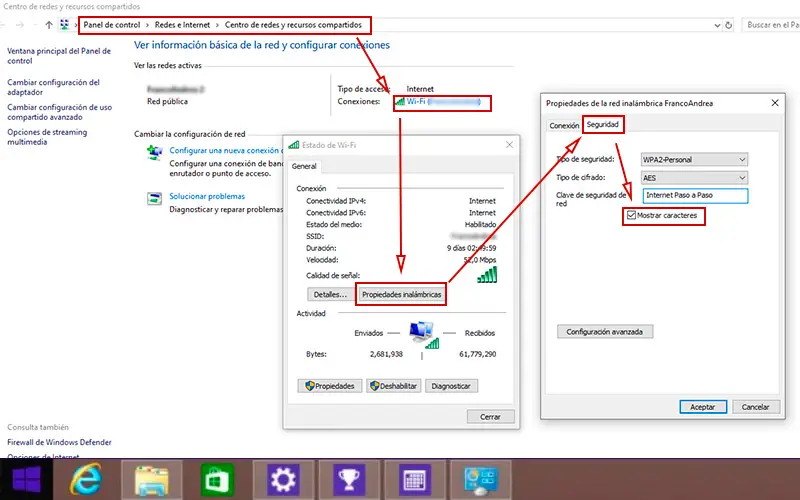Open Firewall de Windows Defender link

pos(59,442)
